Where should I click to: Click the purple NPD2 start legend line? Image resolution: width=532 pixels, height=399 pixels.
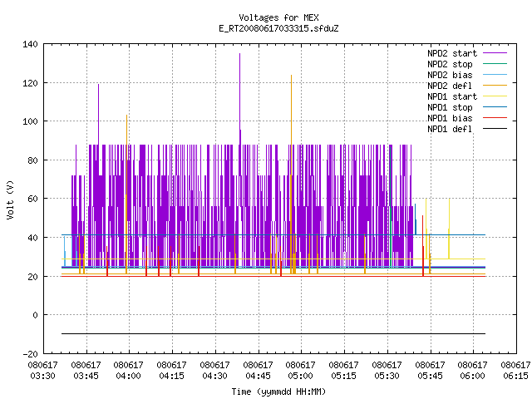tap(495, 53)
